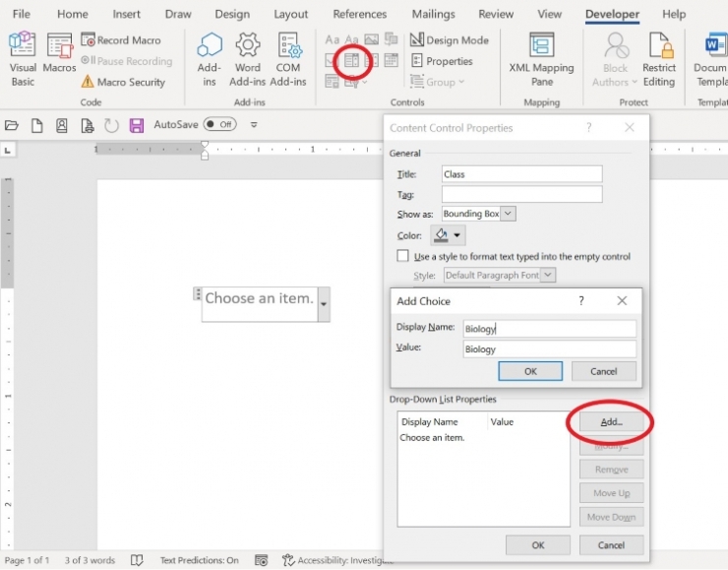728x570 pixels.
Task: Expand the 'Show as' Bounding Box dropdown
Action: point(508,214)
